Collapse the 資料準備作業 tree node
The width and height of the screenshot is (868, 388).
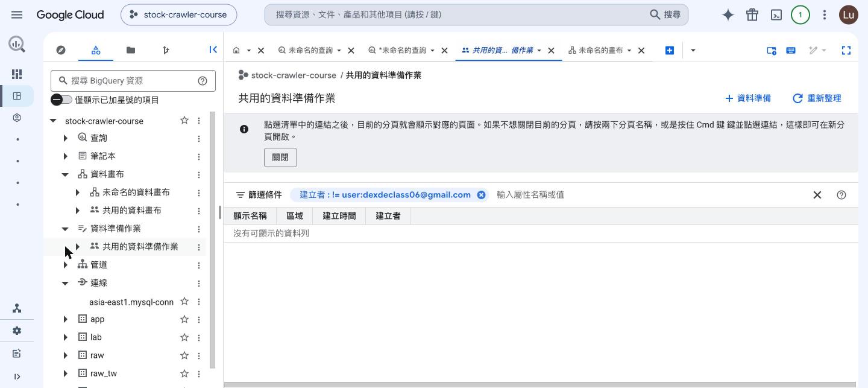[65, 229]
